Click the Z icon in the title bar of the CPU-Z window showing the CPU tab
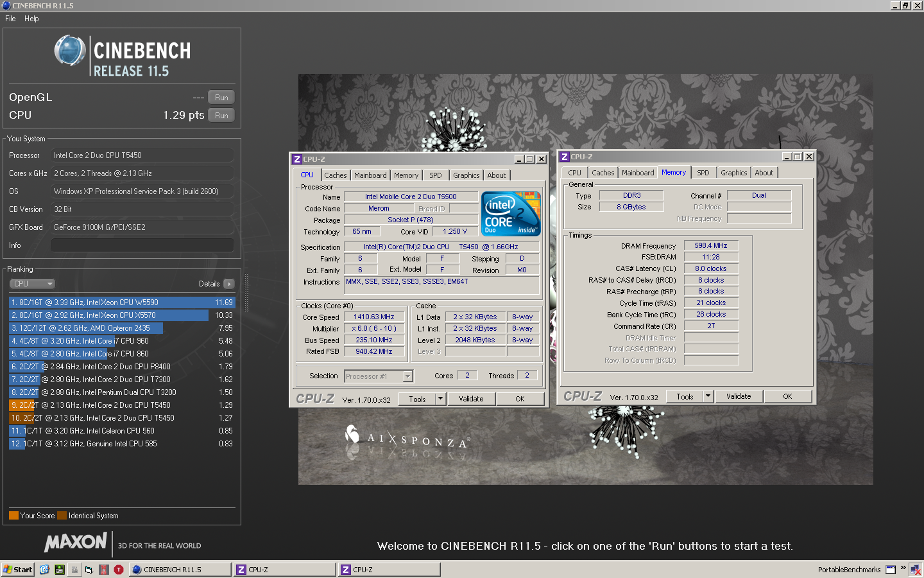This screenshot has width=924, height=578. click(x=296, y=159)
